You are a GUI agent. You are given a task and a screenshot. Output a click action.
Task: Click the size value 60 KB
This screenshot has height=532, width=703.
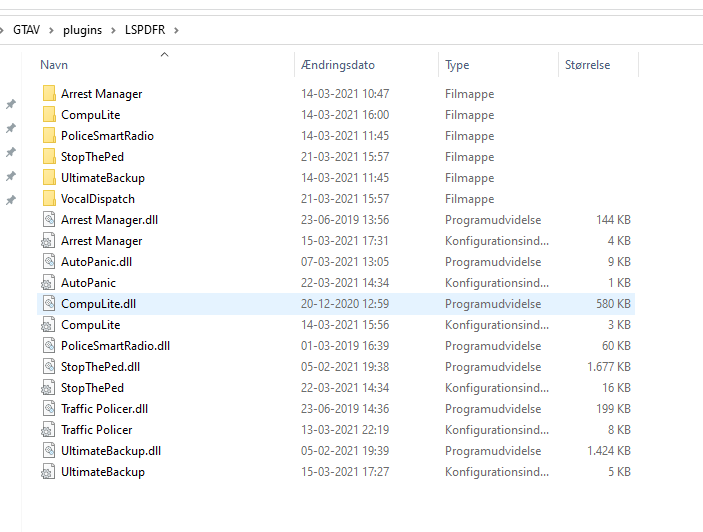coord(616,346)
